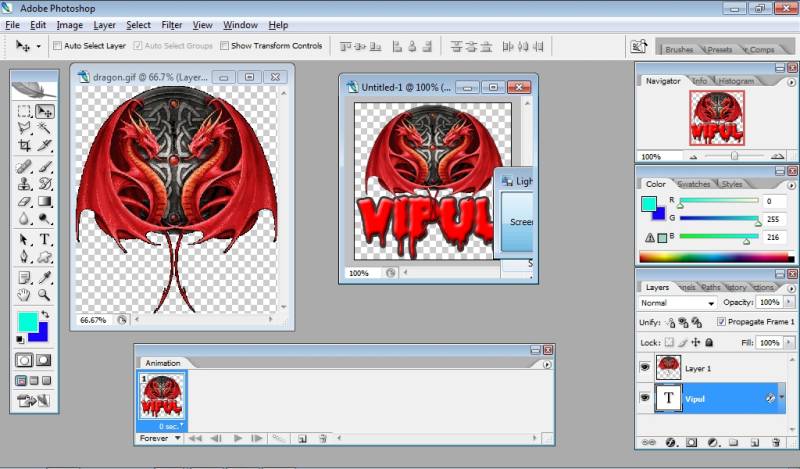The width and height of the screenshot is (800, 469).
Task: Select the Gradient tool
Action: (x=45, y=202)
